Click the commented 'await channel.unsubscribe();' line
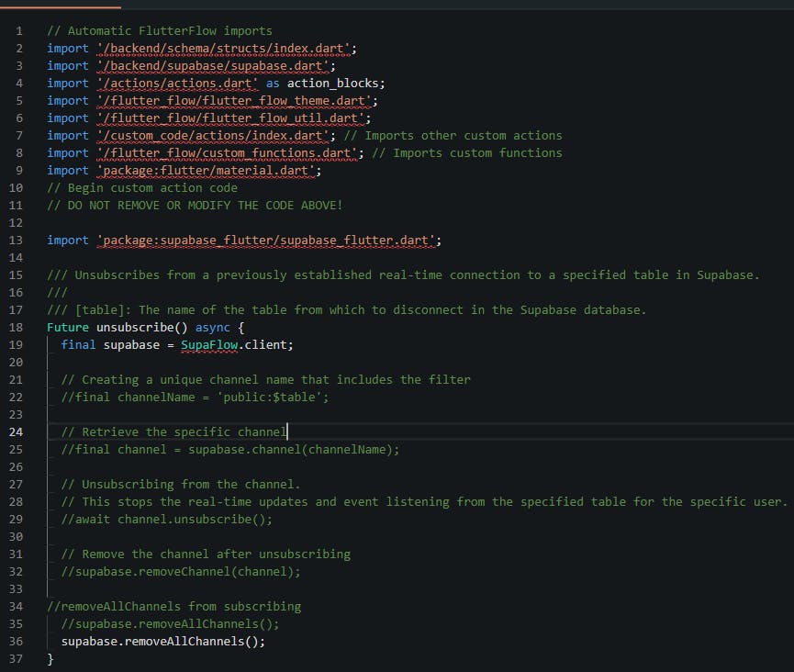 166,519
